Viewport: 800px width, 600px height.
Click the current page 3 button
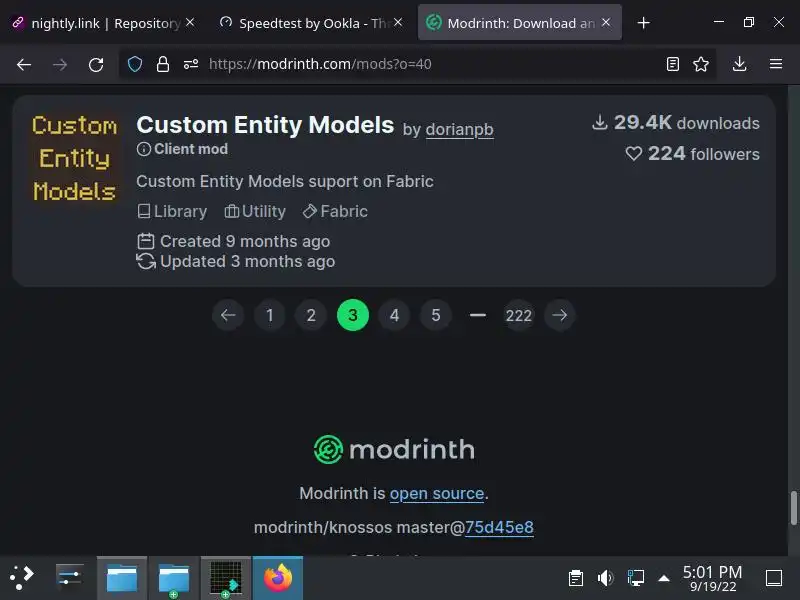[353, 315]
